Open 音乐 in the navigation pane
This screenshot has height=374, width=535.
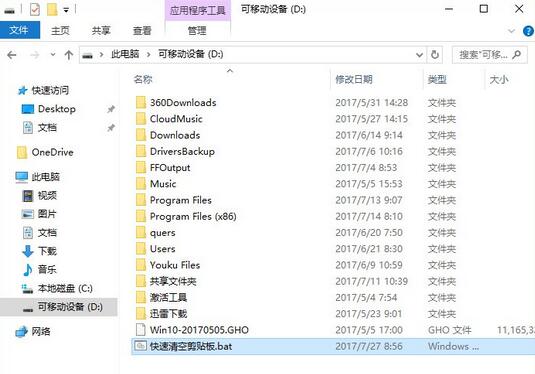[47, 270]
